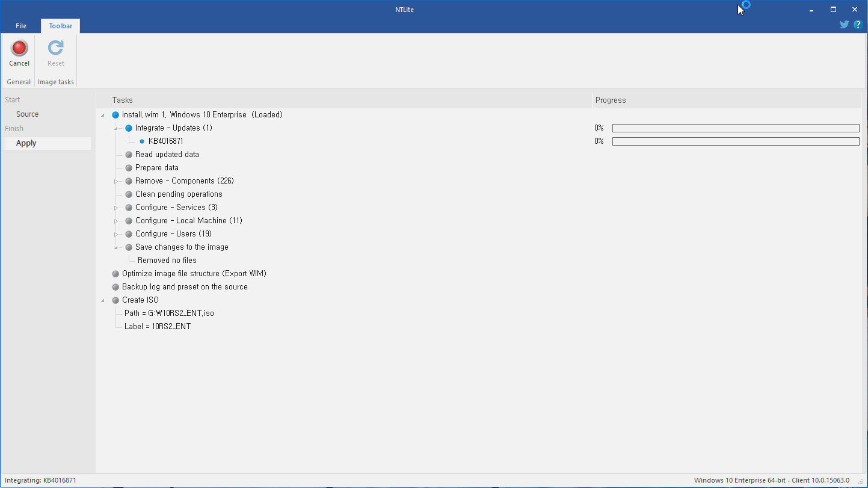Click the KB4016871 progress bar
The height and width of the screenshot is (488, 868).
pyautogui.click(x=736, y=141)
